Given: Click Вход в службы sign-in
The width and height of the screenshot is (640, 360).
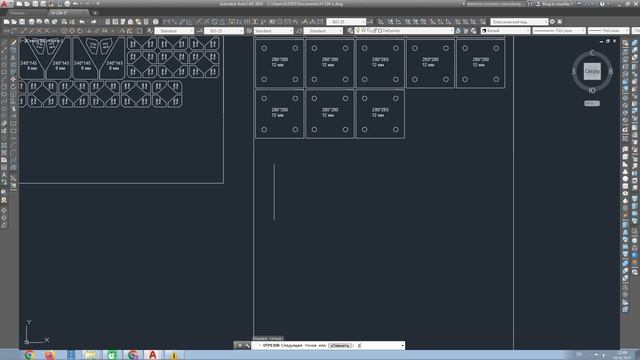Looking at the screenshot, I should coord(558,4).
